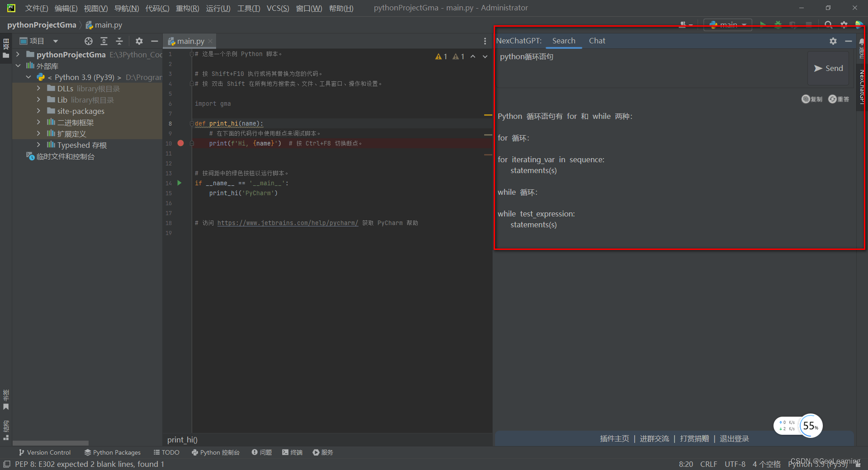868x470 pixels.
Task: Expand the Typeshed 存根 node
Action: pos(39,145)
